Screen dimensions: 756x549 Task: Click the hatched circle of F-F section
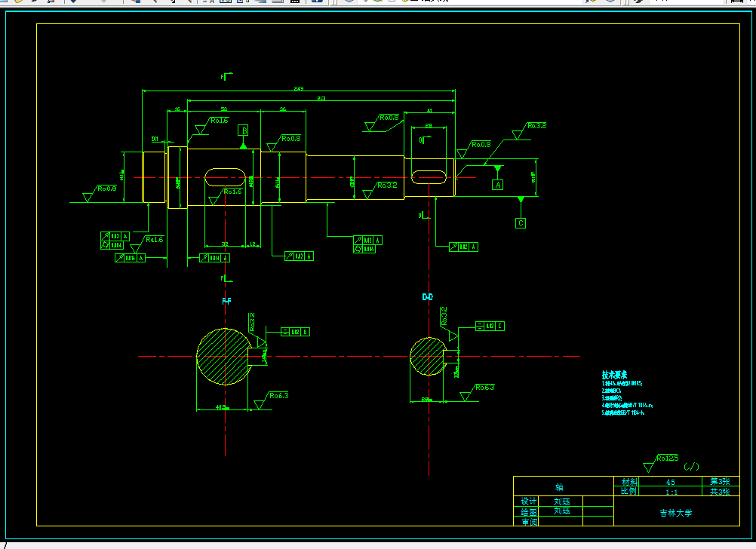coord(223,357)
